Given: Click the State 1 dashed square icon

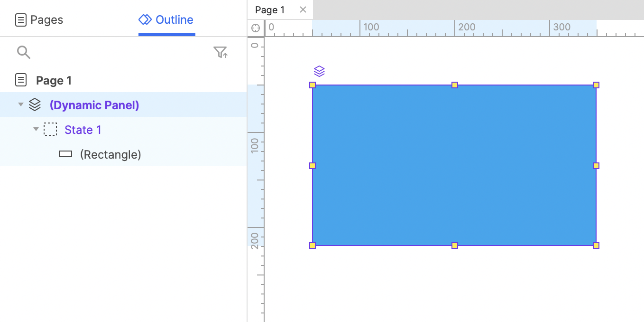Looking at the screenshot, I should 50,130.
